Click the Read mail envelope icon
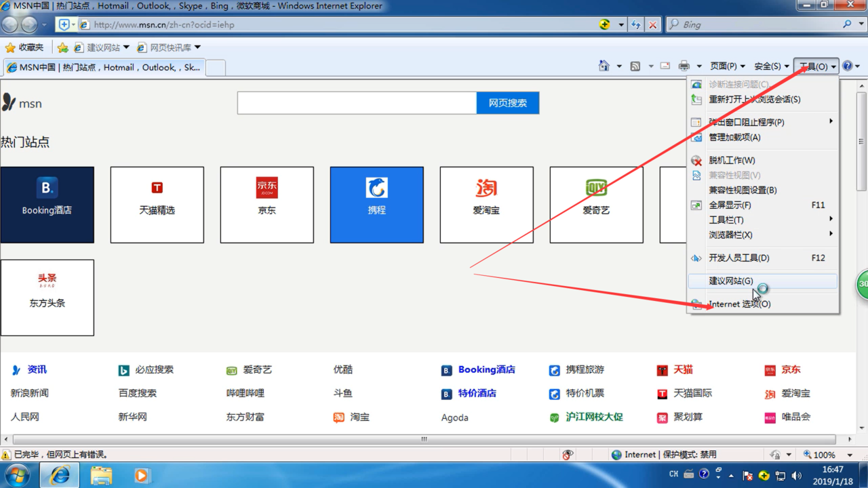 tap(665, 66)
